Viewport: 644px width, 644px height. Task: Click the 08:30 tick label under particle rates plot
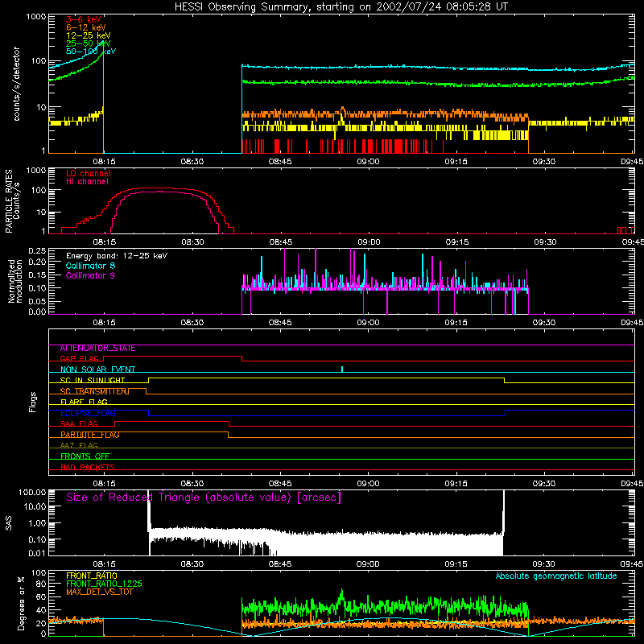pos(192,242)
